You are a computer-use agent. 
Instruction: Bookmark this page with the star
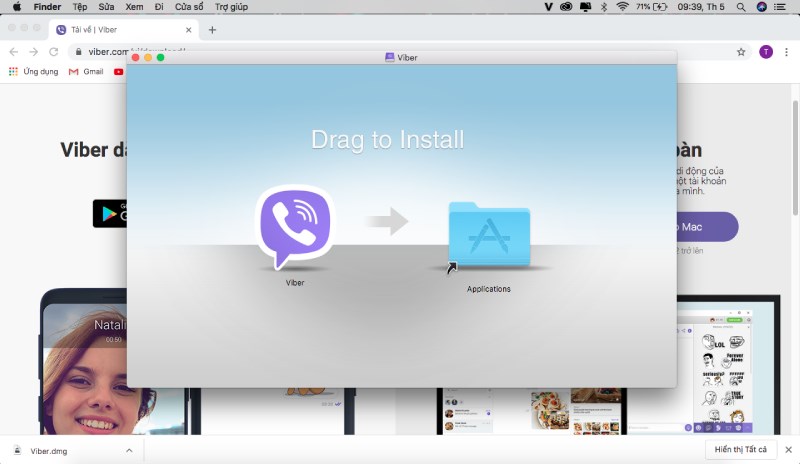click(741, 52)
